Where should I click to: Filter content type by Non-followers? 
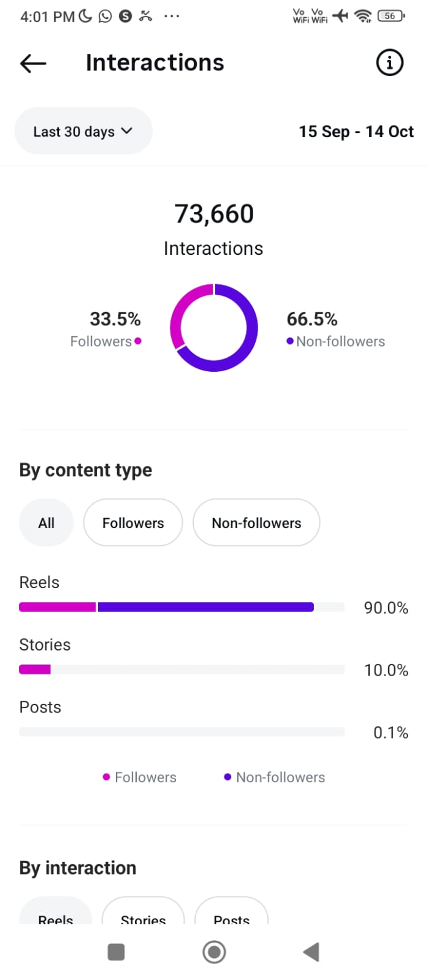click(256, 523)
